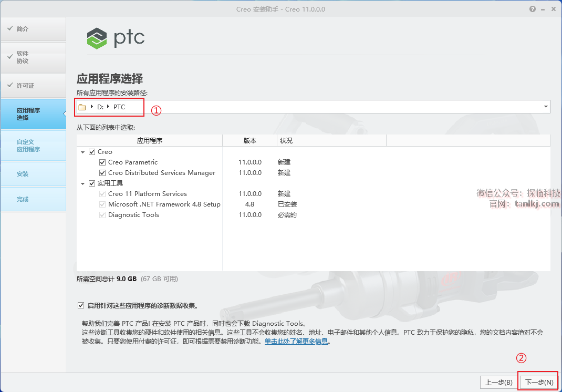Go to 软件协议 step
The height and width of the screenshot is (392, 562).
(x=33, y=57)
